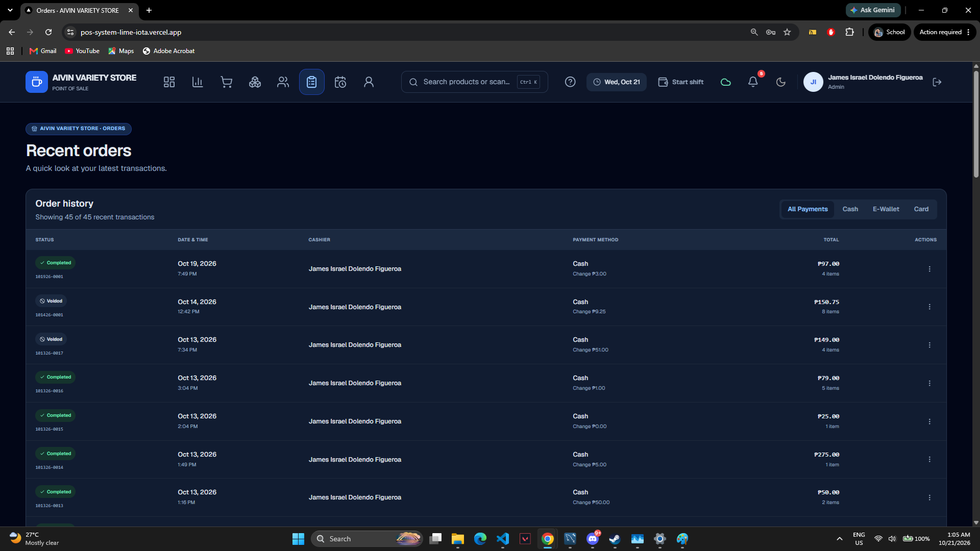
Task: Open Steam from the taskbar
Action: (615, 539)
